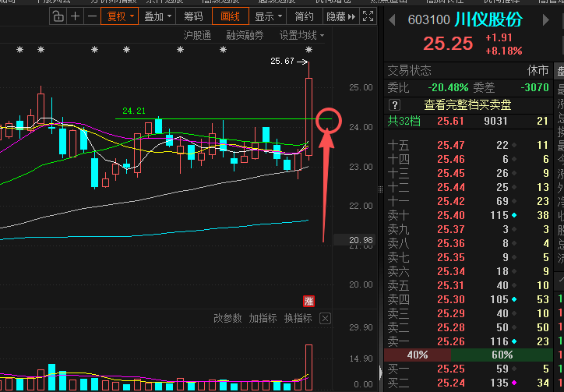
Task: Click the diamond icon in 买一 row
Action: pos(514,369)
